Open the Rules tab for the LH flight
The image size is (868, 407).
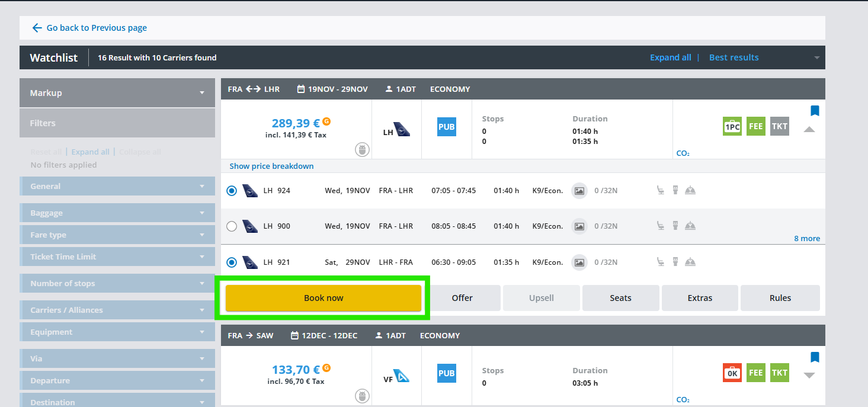(780, 298)
